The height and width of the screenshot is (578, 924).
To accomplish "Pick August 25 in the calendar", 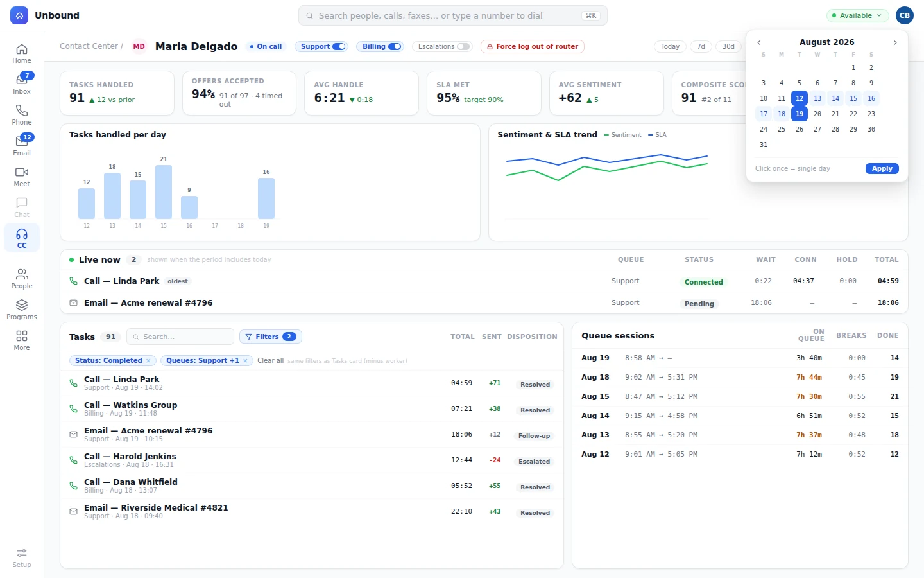I will 782,129.
